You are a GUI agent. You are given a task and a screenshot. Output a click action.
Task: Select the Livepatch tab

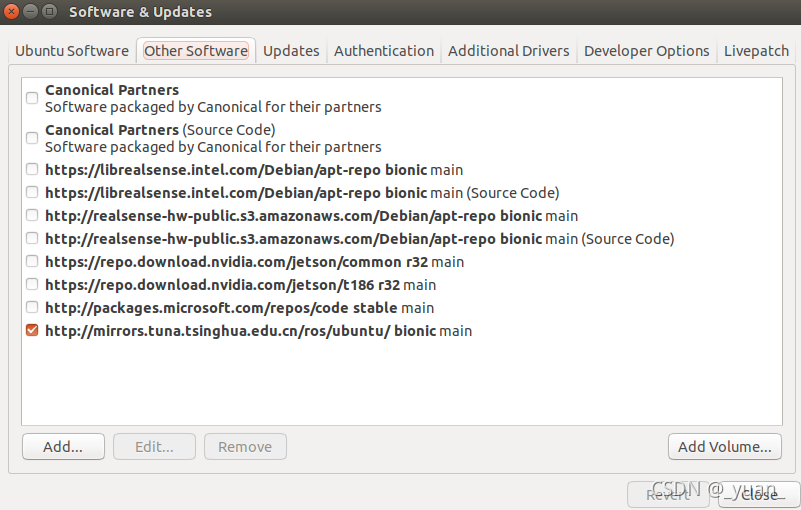click(756, 51)
